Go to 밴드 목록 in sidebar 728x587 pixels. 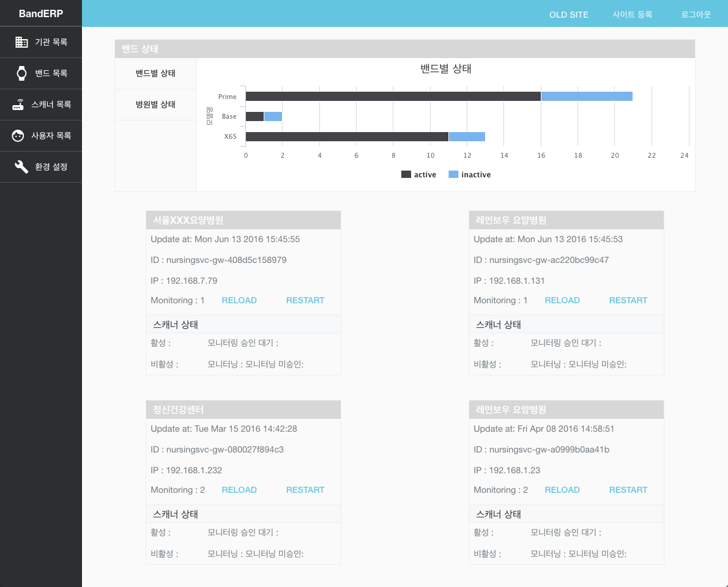[41, 73]
